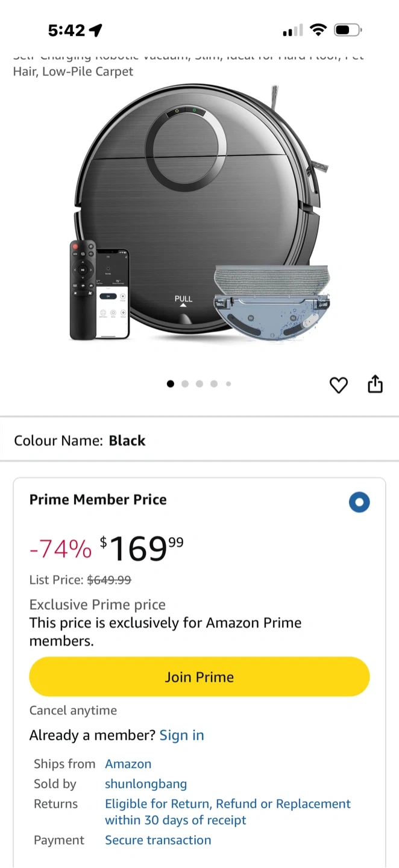Select the Prime Member Price radio button

[x=359, y=502]
